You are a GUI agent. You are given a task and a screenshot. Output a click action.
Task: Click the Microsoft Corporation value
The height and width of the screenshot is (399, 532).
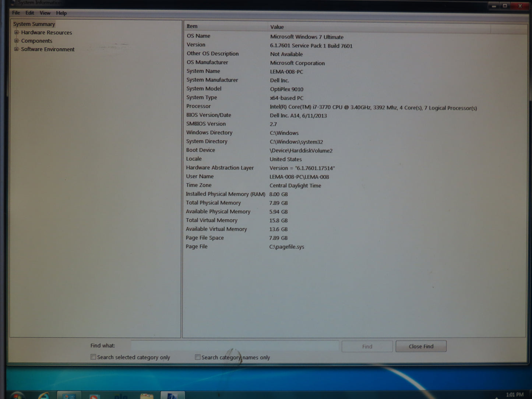(297, 63)
